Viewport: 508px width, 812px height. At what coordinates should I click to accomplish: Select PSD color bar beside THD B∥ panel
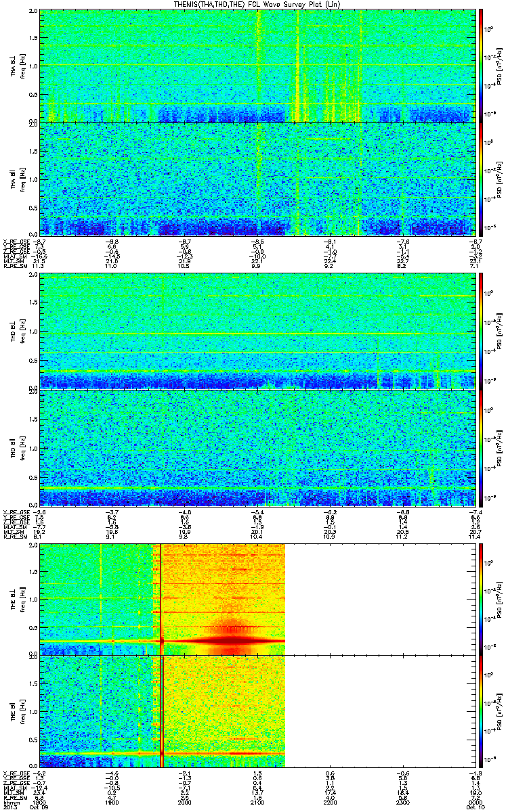click(x=481, y=447)
